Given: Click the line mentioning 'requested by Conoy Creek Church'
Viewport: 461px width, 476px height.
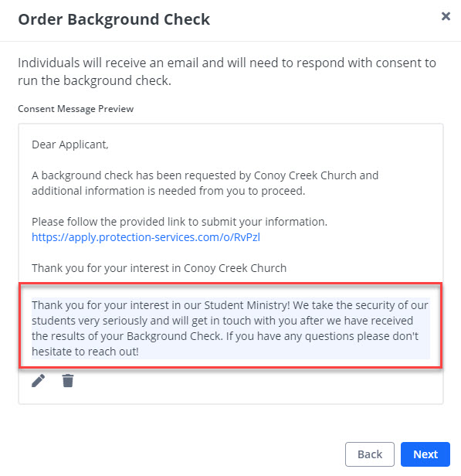Looking at the screenshot, I should [x=205, y=175].
